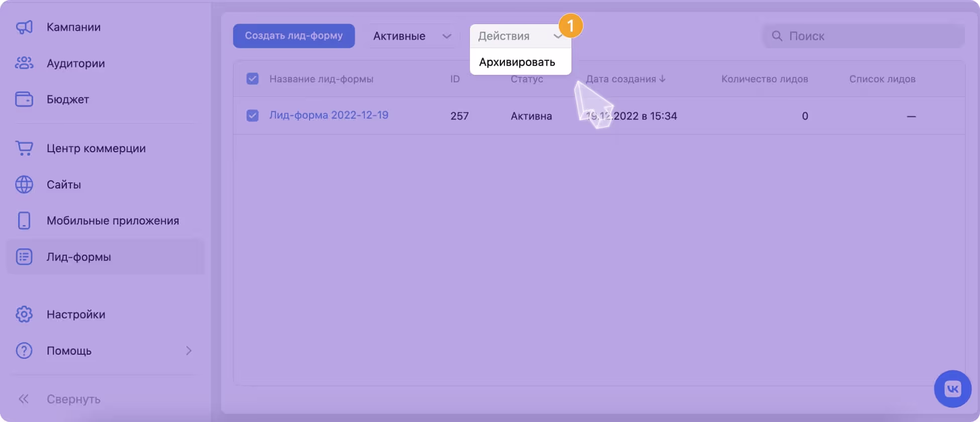This screenshot has width=980, height=422.
Task: Click the search magnifier icon
Action: tap(777, 36)
